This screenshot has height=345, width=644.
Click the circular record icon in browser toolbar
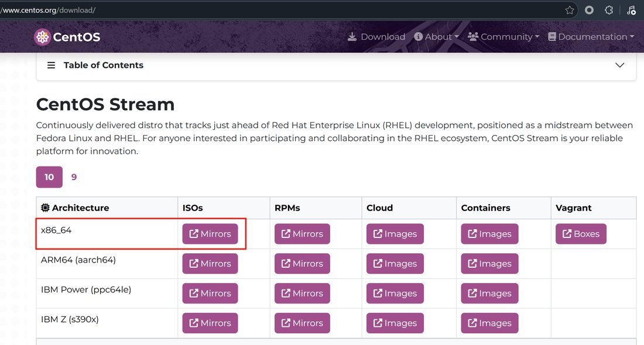(x=589, y=11)
